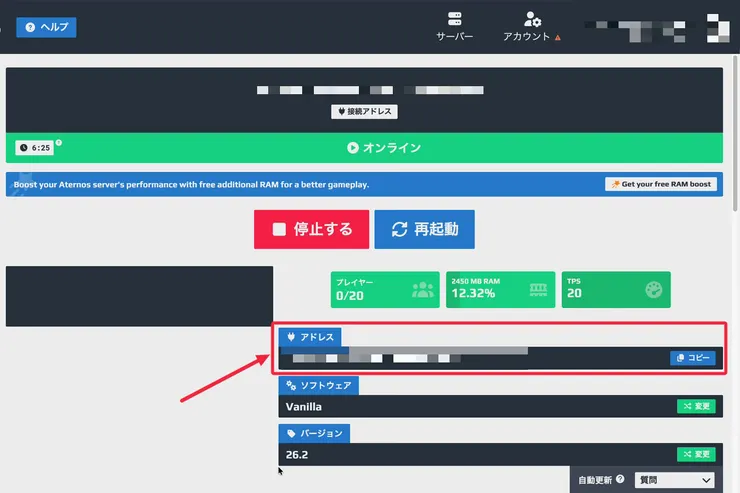Open the プレイヤー 0/20 players card

click(x=385, y=290)
